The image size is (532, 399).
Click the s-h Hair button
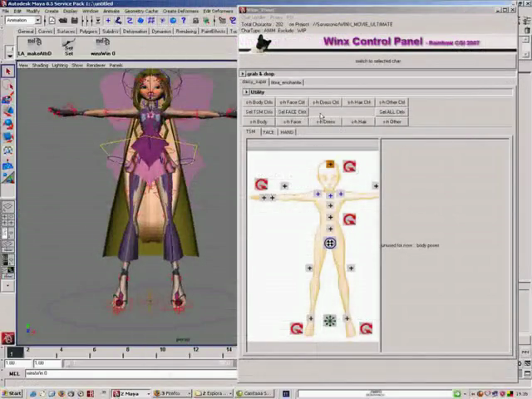point(358,122)
